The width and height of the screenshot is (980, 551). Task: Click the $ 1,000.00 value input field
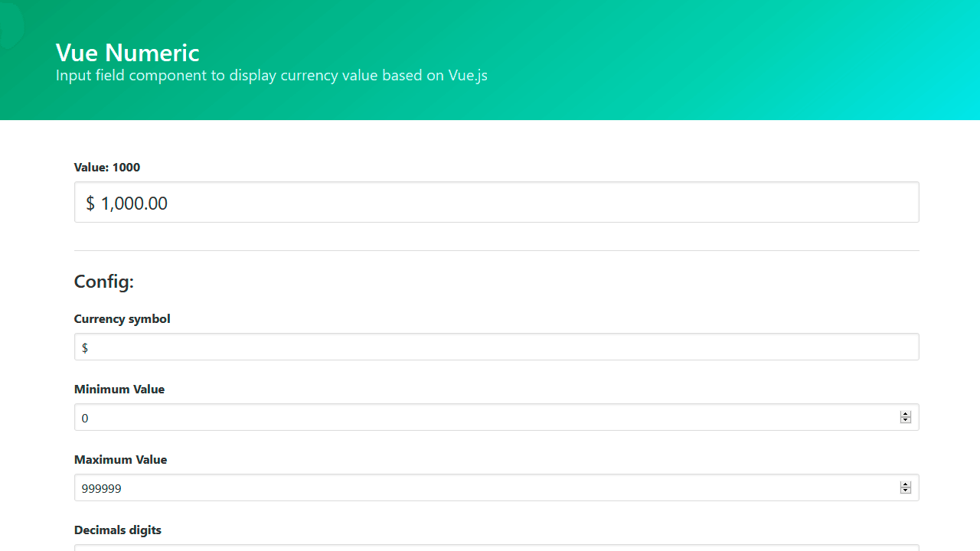(496, 203)
